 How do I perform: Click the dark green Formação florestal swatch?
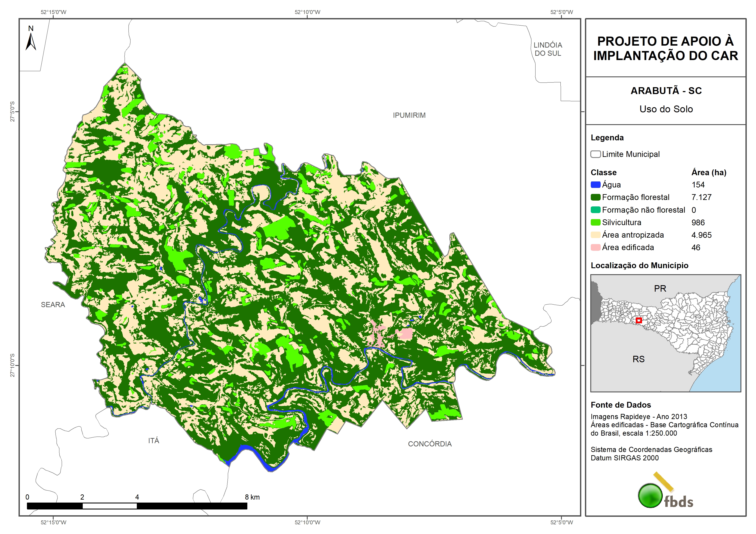pos(595,197)
